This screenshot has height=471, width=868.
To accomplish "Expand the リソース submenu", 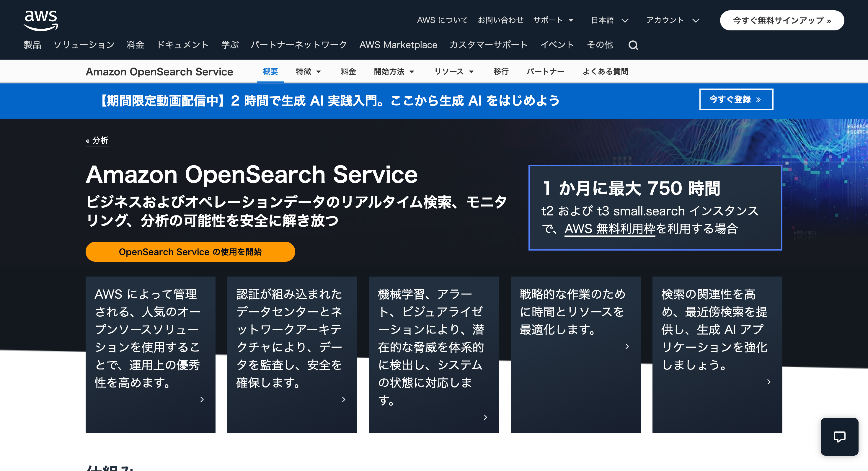I will click(454, 71).
